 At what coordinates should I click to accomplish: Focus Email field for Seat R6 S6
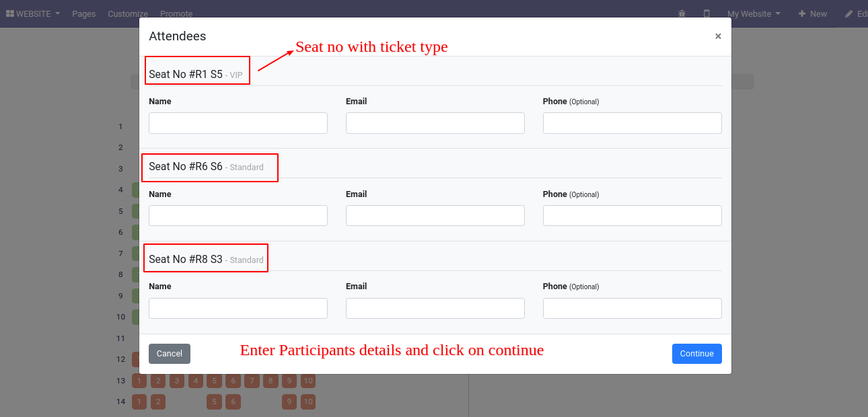point(435,215)
